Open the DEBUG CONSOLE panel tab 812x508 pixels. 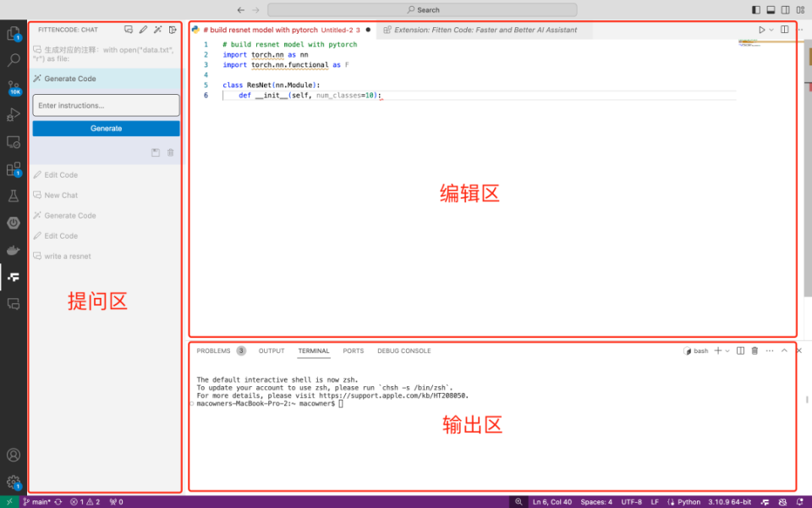click(404, 351)
